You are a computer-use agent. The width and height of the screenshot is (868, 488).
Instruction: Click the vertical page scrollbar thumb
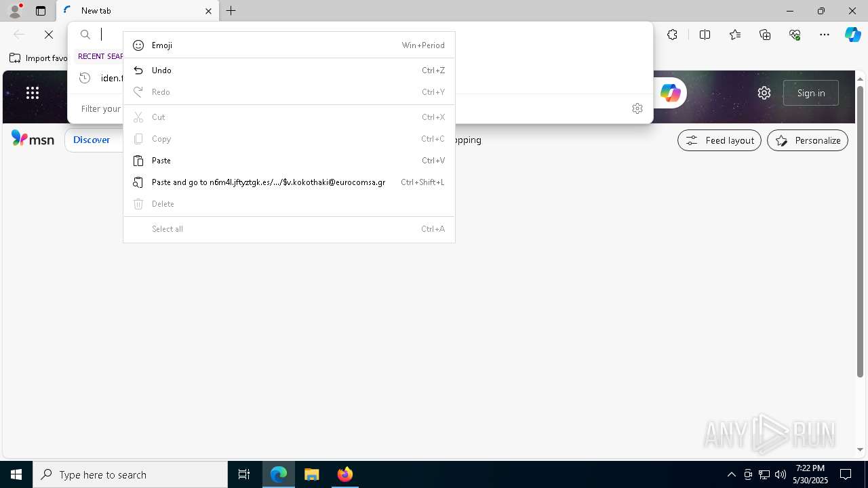[x=860, y=230]
